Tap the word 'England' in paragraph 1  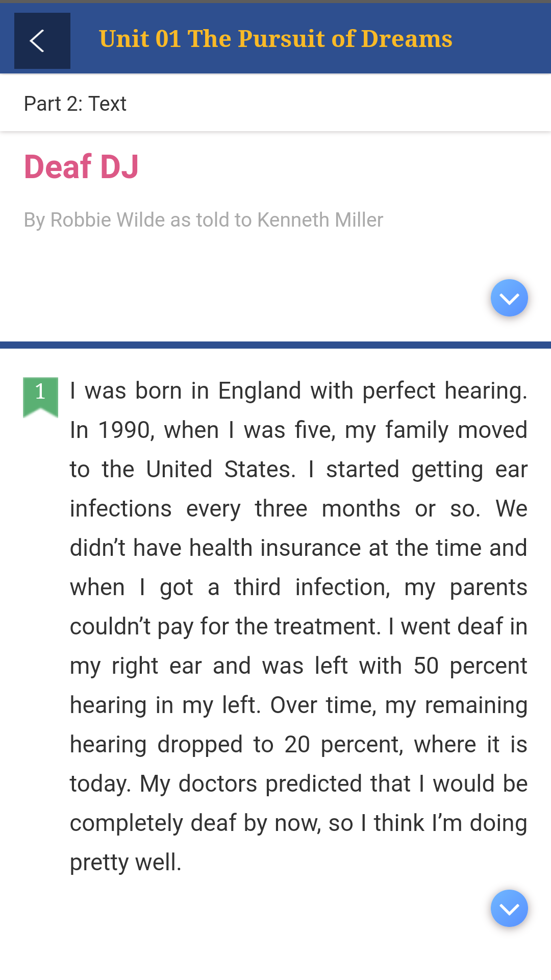[x=259, y=391]
